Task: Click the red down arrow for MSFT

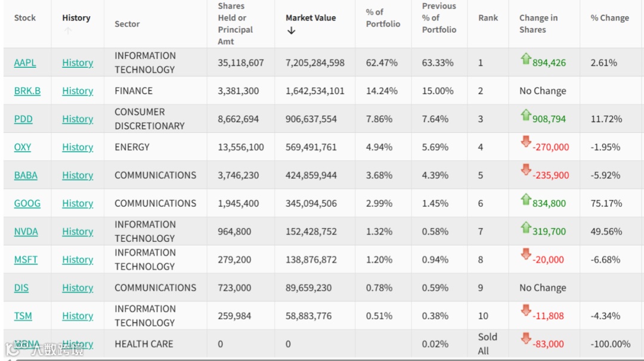Action: coord(525,254)
